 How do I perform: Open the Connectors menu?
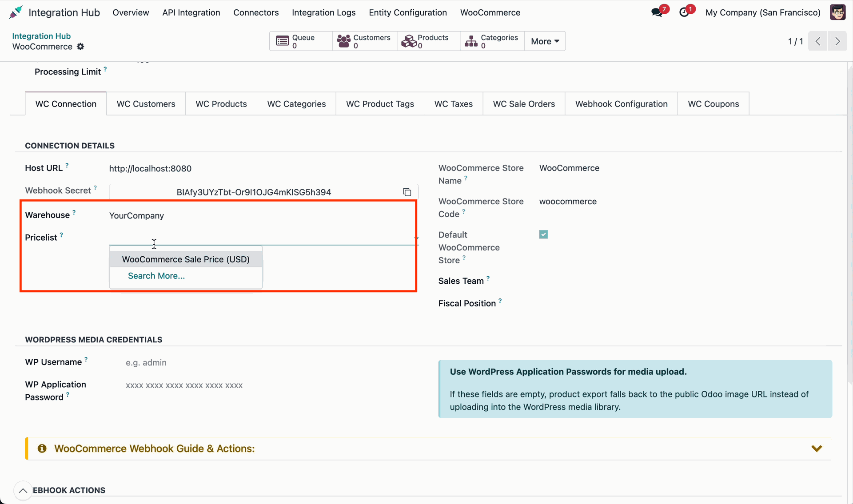256,12
